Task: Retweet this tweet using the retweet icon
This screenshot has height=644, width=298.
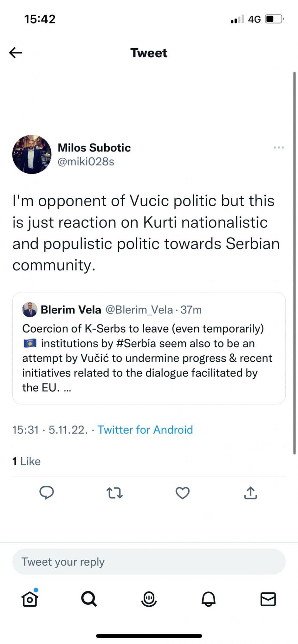Action: [x=114, y=493]
